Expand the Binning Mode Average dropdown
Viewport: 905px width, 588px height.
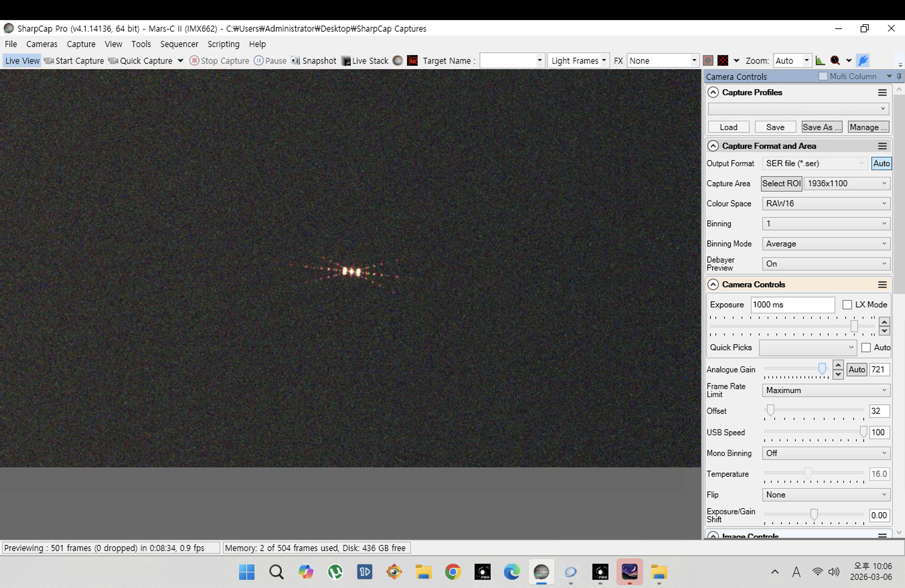pos(826,244)
